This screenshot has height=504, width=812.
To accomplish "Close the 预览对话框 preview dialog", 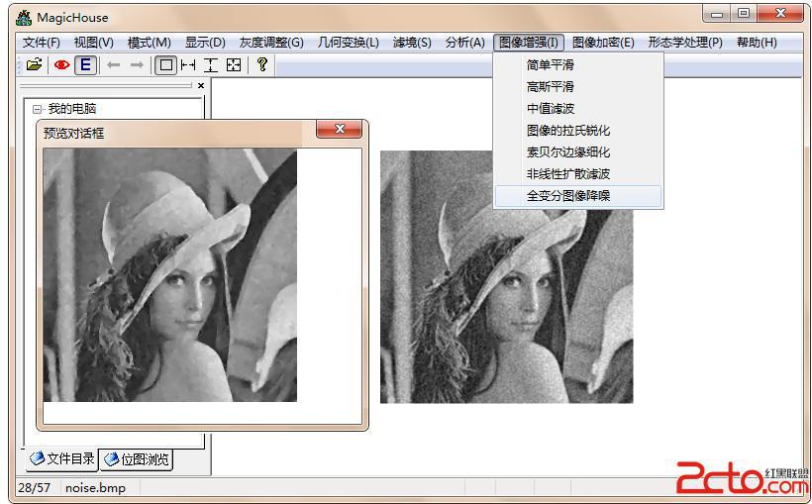I will [x=340, y=129].
